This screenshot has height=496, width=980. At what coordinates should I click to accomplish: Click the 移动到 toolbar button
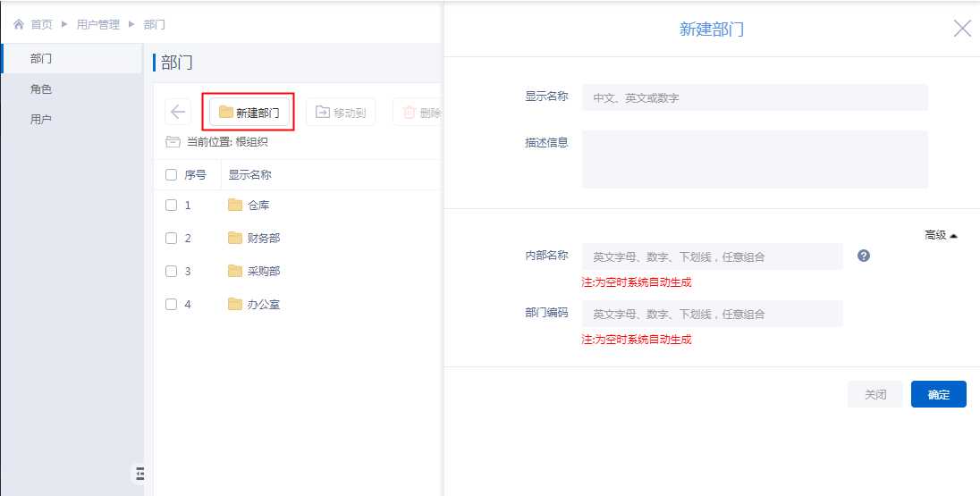pos(341,113)
